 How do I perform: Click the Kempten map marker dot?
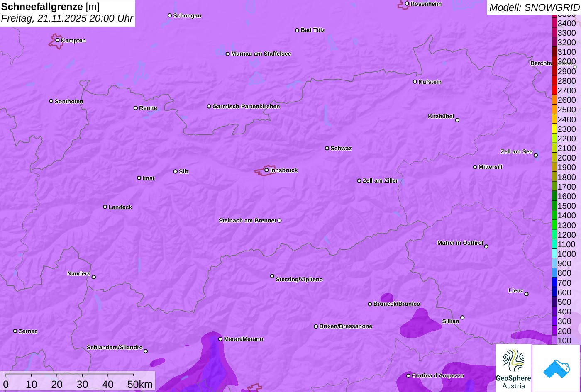pyautogui.click(x=57, y=40)
